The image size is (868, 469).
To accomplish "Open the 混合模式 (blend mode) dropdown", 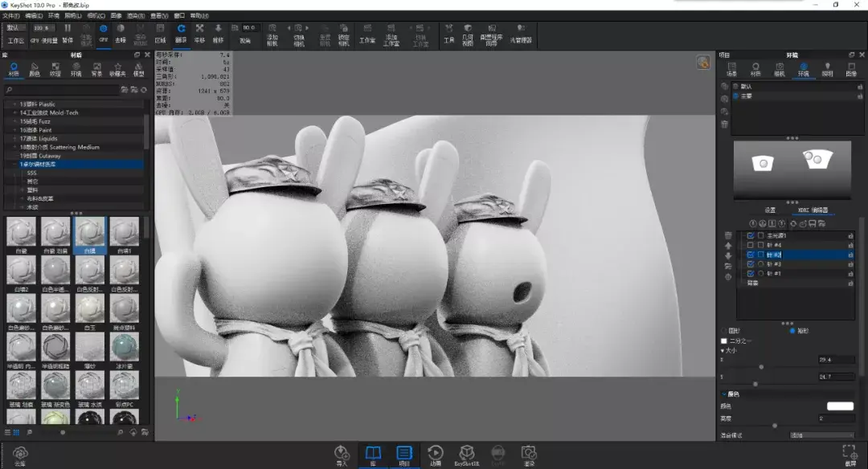I will coord(821,435).
